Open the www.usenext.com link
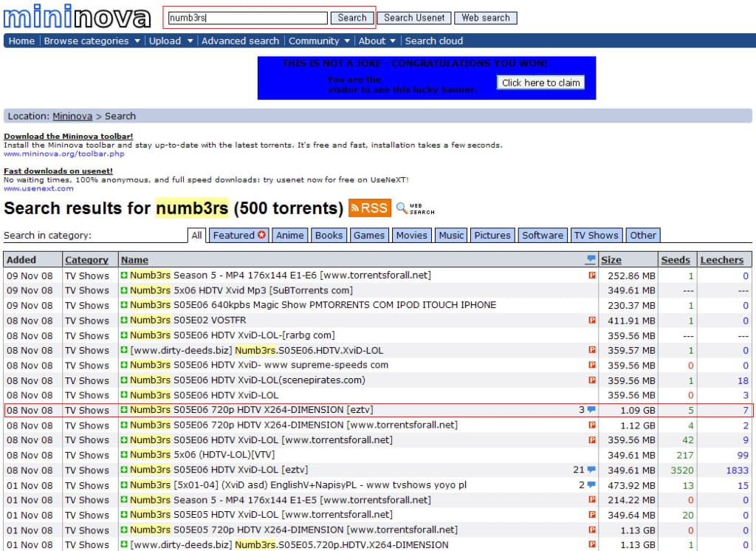Viewport: 756px width, 551px height. [x=38, y=188]
